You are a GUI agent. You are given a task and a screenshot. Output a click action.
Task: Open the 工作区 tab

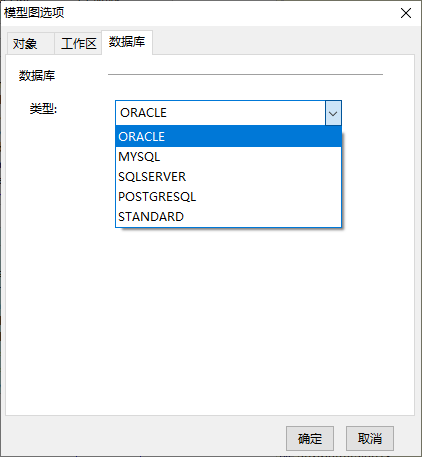78,44
